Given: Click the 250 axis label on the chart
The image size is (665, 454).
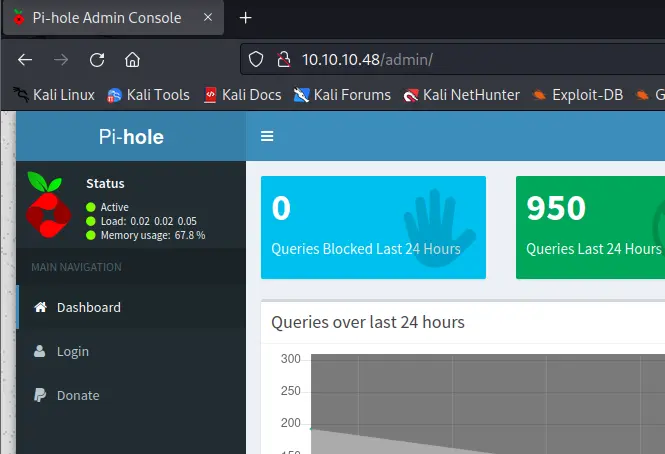Looking at the screenshot, I should (x=291, y=391).
